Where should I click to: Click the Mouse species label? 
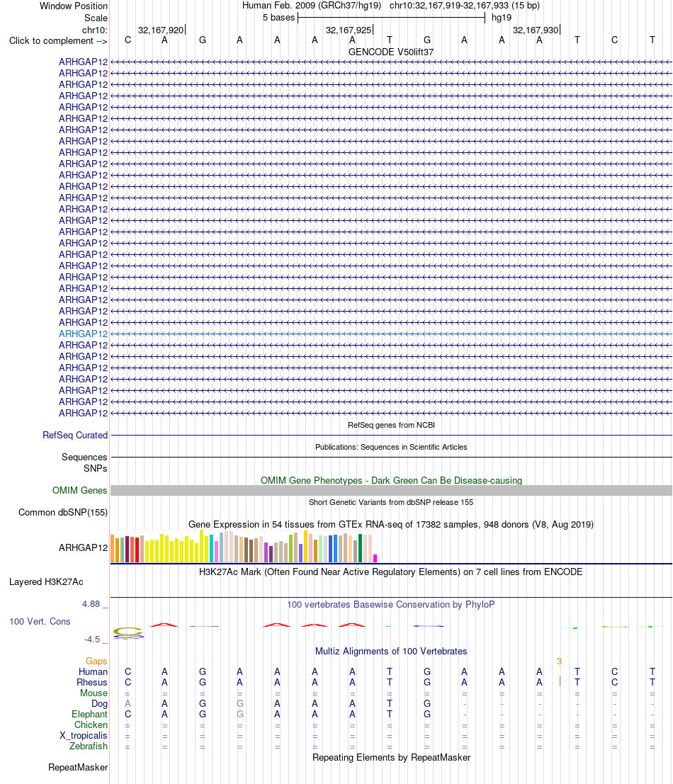coord(94,693)
